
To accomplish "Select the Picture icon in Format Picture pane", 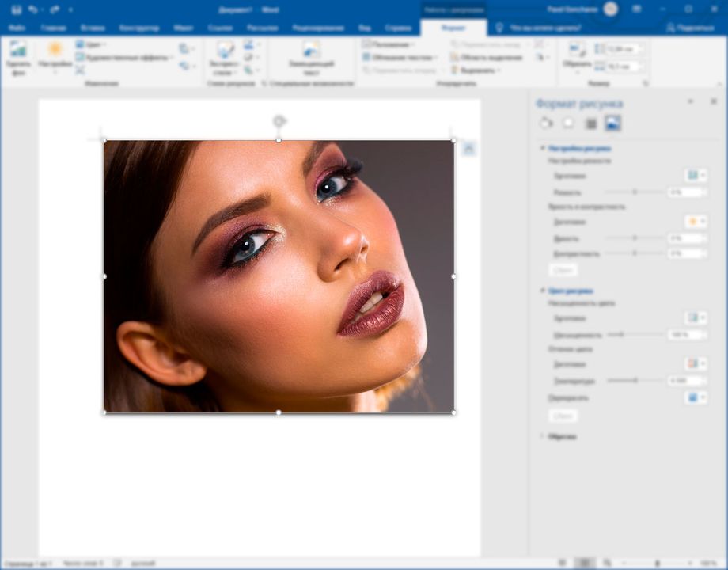I will coord(613,123).
